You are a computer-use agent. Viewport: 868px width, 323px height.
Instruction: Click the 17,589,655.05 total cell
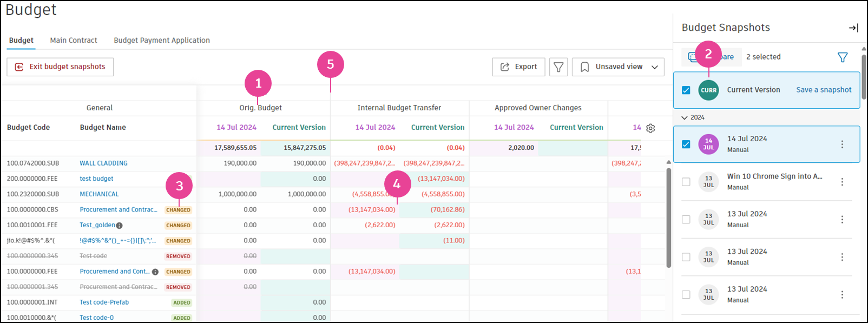[x=235, y=148]
